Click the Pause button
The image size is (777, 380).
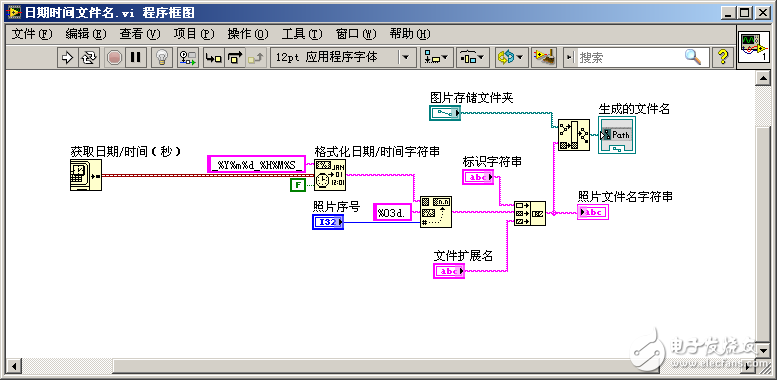pyautogui.click(x=135, y=57)
